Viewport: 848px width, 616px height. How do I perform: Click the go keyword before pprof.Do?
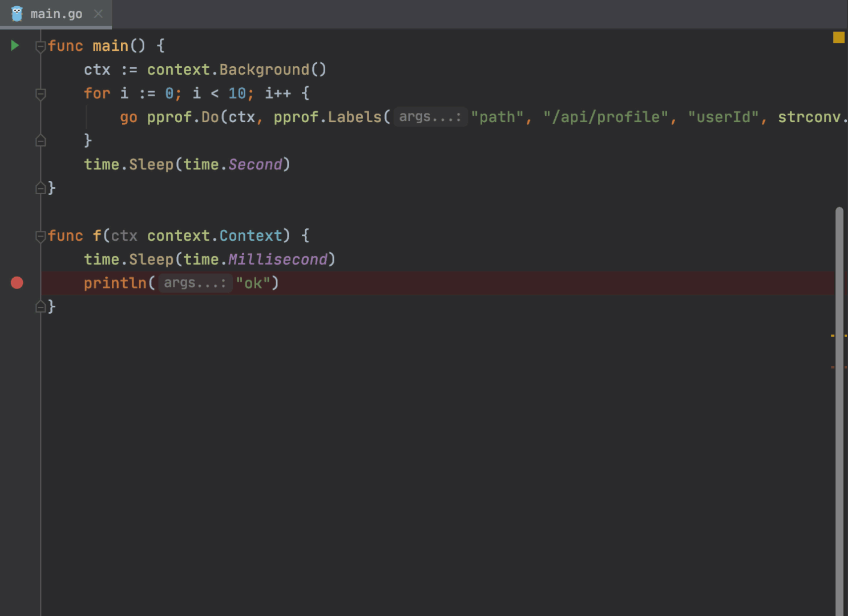coord(128,117)
